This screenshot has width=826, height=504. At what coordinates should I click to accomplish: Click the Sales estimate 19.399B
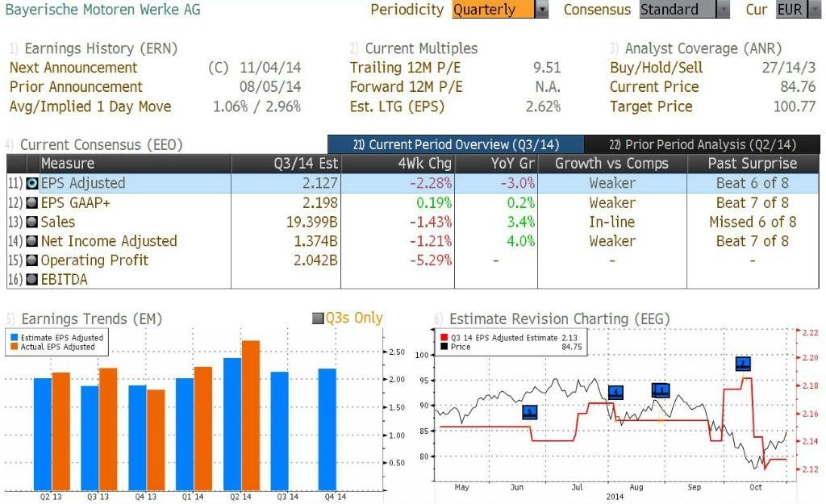[x=312, y=223]
